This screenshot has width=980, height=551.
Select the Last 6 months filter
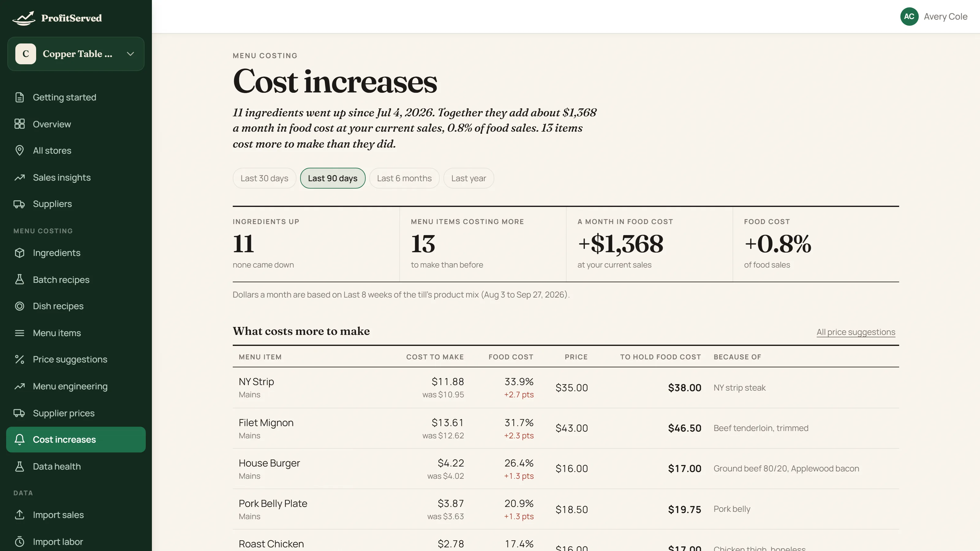(x=404, y=178)
